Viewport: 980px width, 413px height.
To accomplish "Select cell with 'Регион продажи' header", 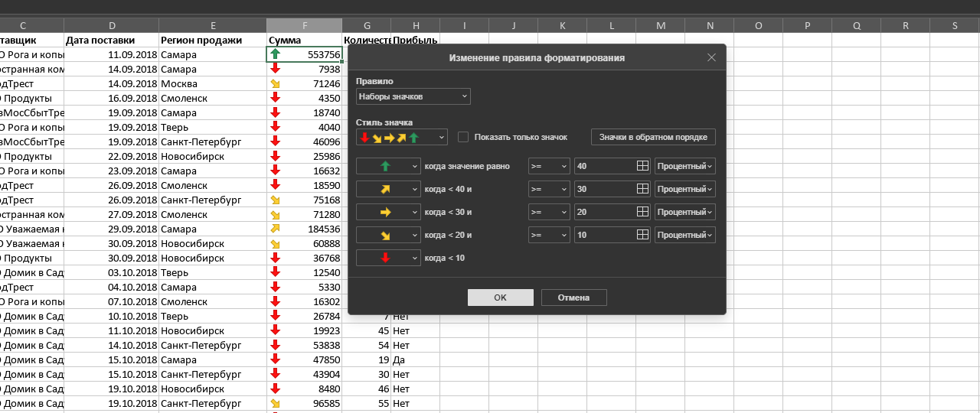I will tap(212, 40).
